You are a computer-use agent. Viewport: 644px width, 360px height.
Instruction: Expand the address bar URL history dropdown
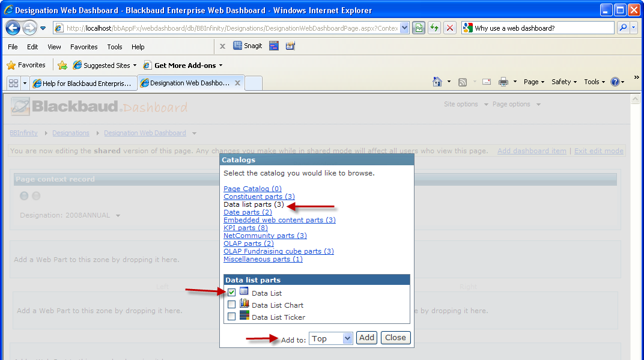404,28
